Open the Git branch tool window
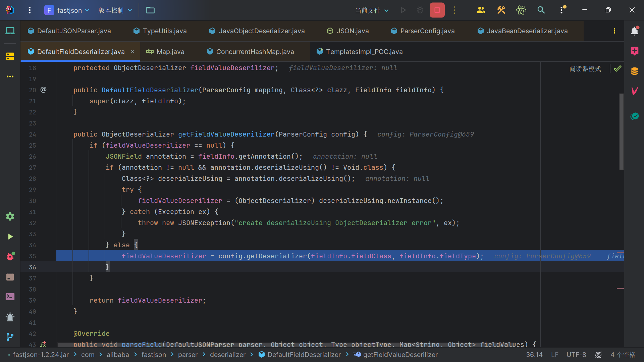This screenshot has width=644, height=362. point(10,337)
